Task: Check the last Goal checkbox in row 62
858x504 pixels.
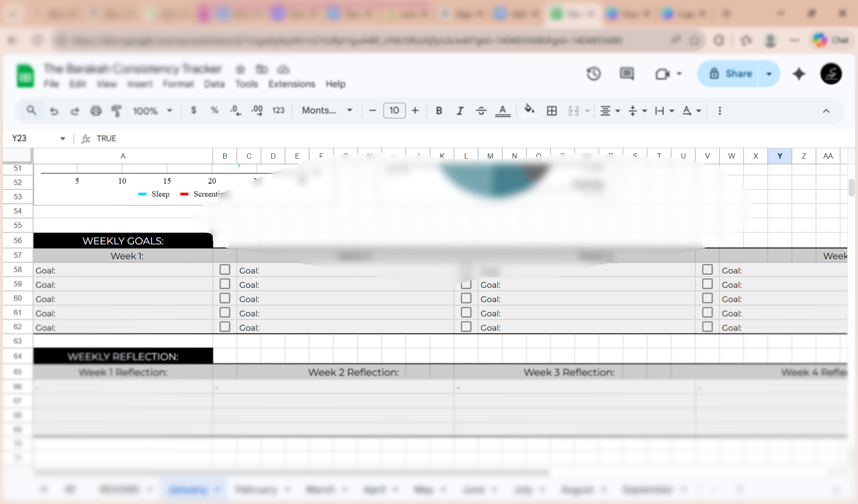Action: pyautogui.click(x=707, y=327)
